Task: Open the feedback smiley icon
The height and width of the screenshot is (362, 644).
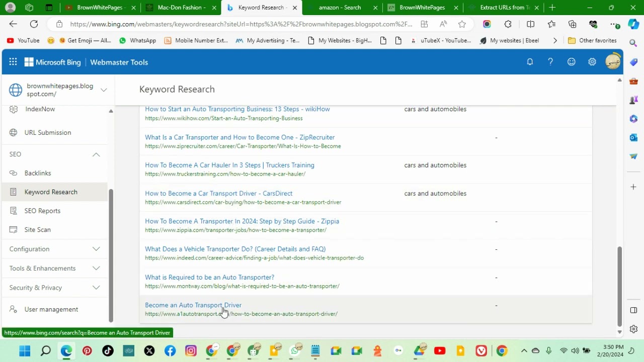Action: [x=572, y=62]
